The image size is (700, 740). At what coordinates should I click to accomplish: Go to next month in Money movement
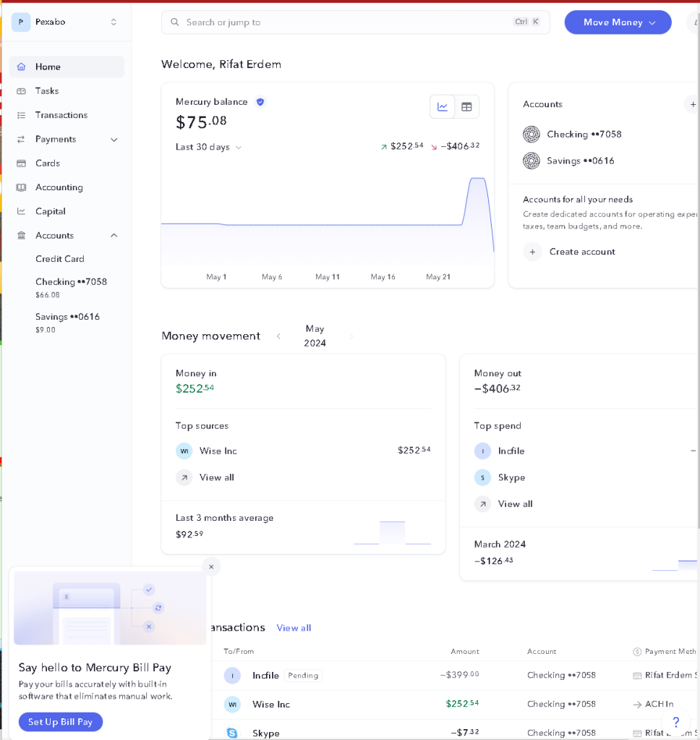[351, 336]
